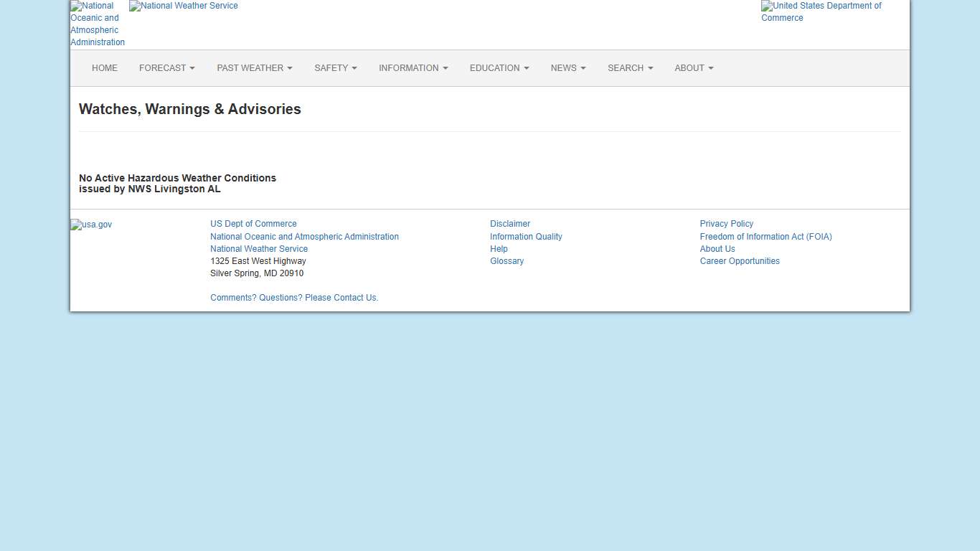Expand the FORECAST dropdown menu

click(166, 68)
